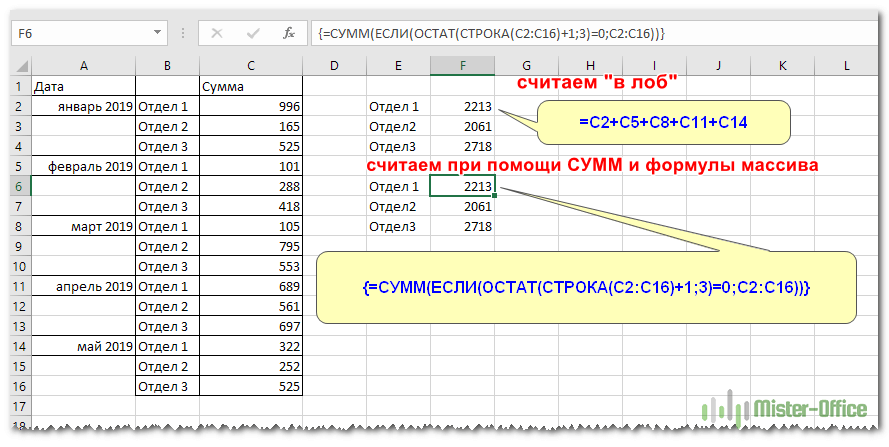Click the Cancel X icon in formula bar

(217, 33)
